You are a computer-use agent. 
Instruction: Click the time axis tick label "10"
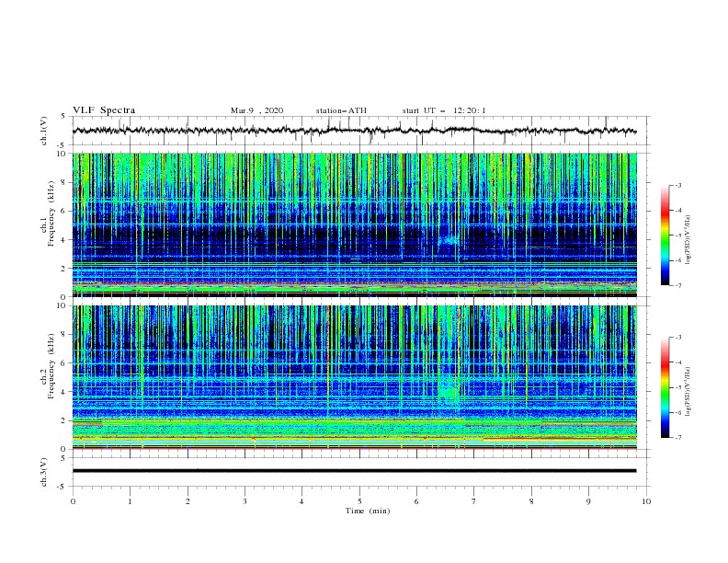coord(646,501)
